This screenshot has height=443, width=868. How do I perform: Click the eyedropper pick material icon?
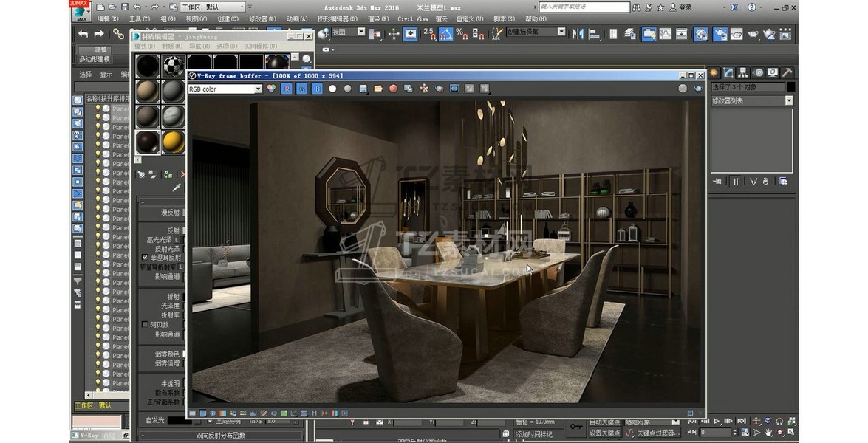(x=177, y=188)
